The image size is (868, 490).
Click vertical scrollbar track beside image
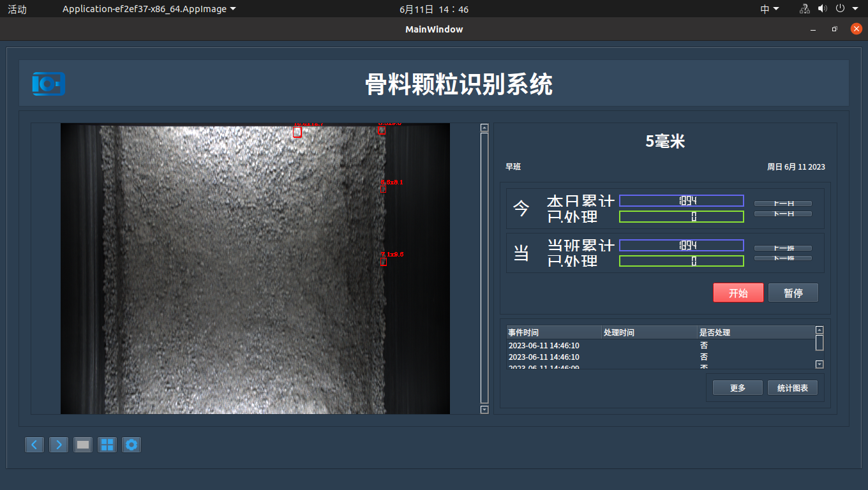484,268
